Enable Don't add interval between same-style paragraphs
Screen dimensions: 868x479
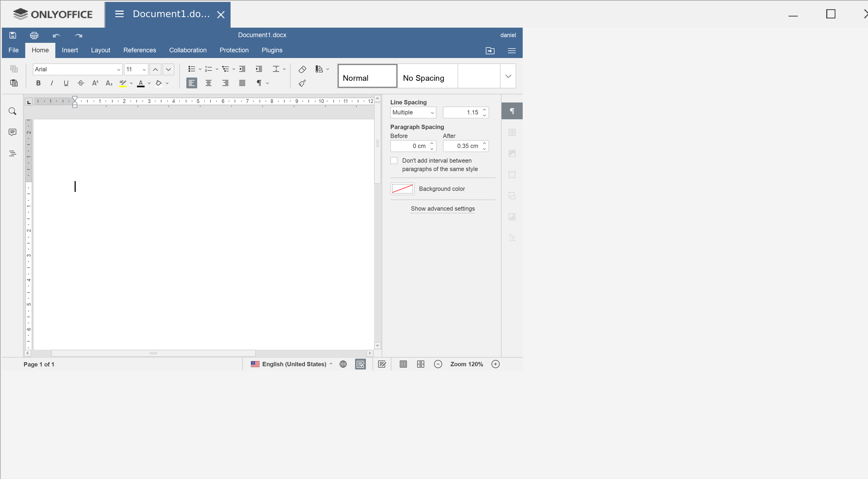tap(394, 160)
